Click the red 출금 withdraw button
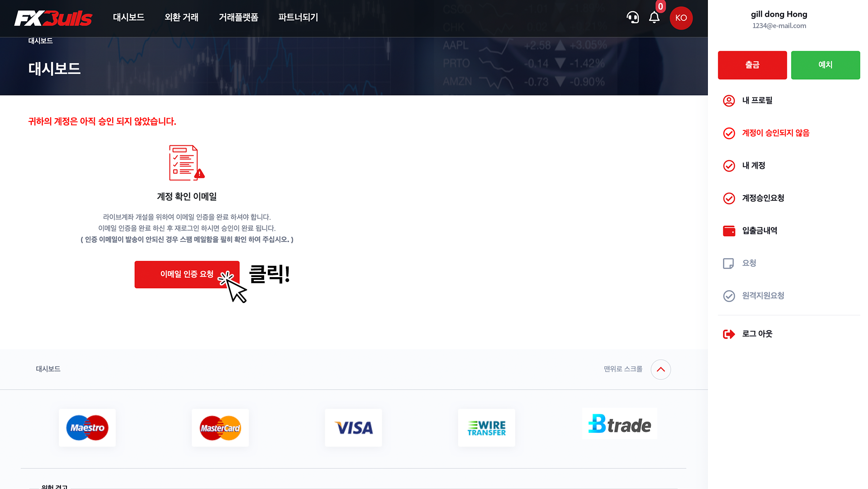 pos(752,65)
